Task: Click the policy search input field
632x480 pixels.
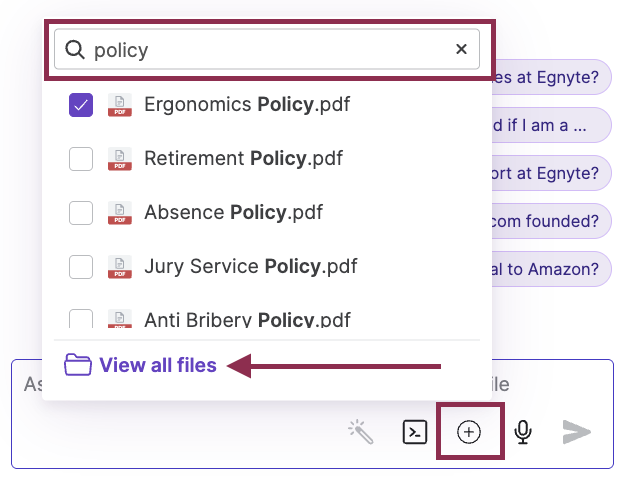Action: coord(267,49)
